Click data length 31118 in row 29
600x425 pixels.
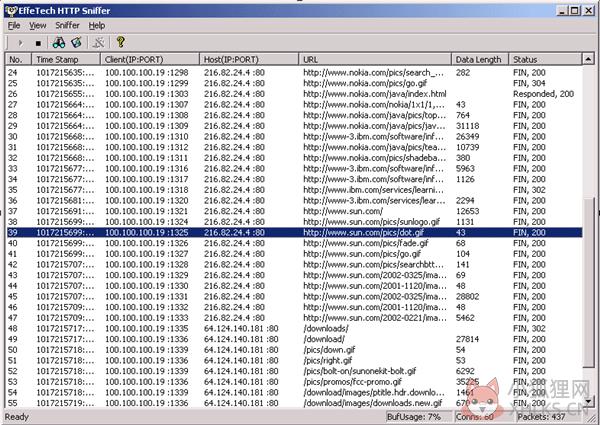[467, 126]
